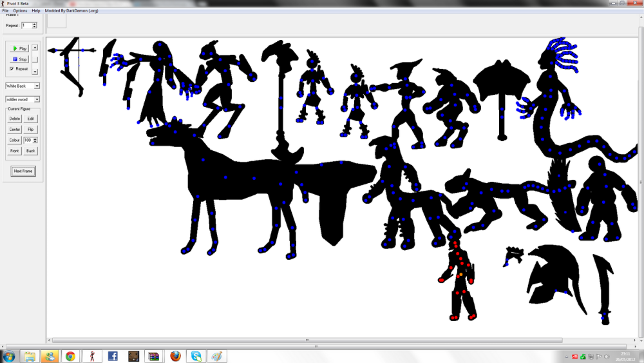Select the first frame thumbnail in timeline
The width and height of the screenshot is (644, 363).
(57, 21)
